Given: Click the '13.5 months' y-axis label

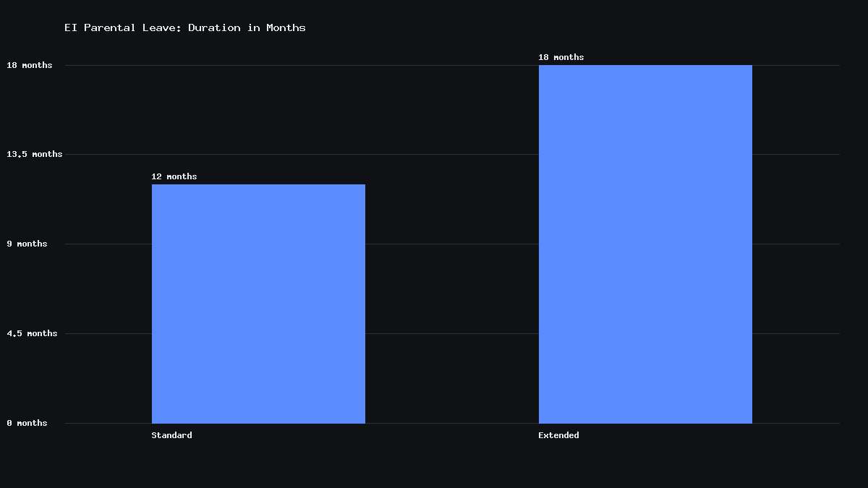Looking at the screenshot, I should (35, 154).
